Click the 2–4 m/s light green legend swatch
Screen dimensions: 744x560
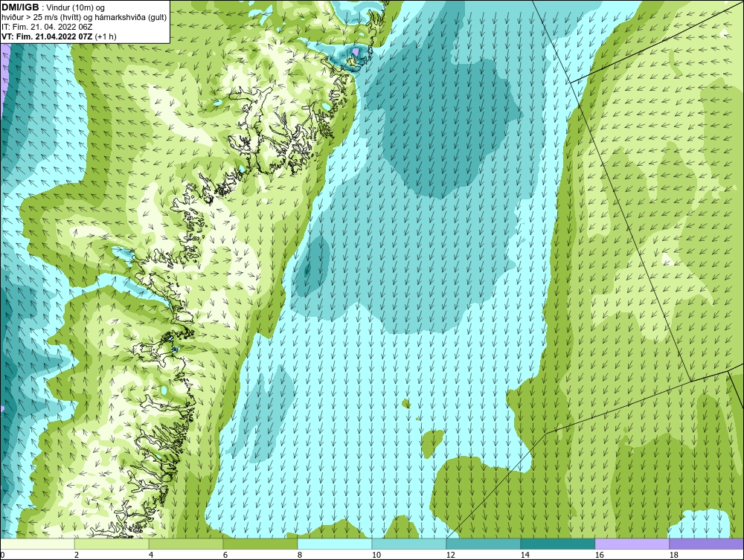[x=112, y=544]
